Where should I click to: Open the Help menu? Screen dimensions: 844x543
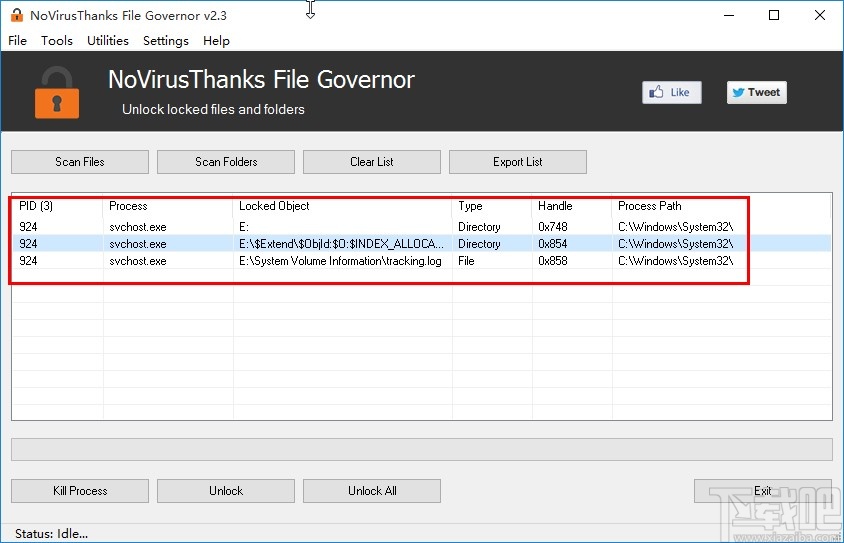click(216, 41)
